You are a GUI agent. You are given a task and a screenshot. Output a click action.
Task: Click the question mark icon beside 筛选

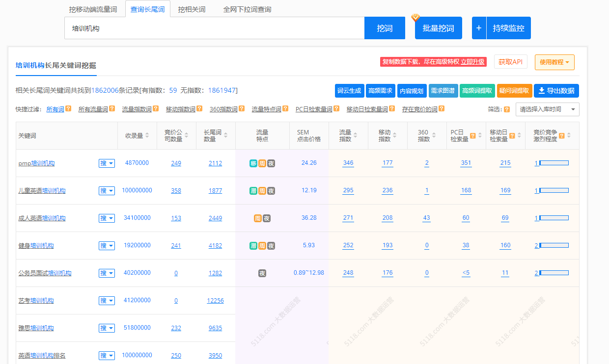pos(507,109)
